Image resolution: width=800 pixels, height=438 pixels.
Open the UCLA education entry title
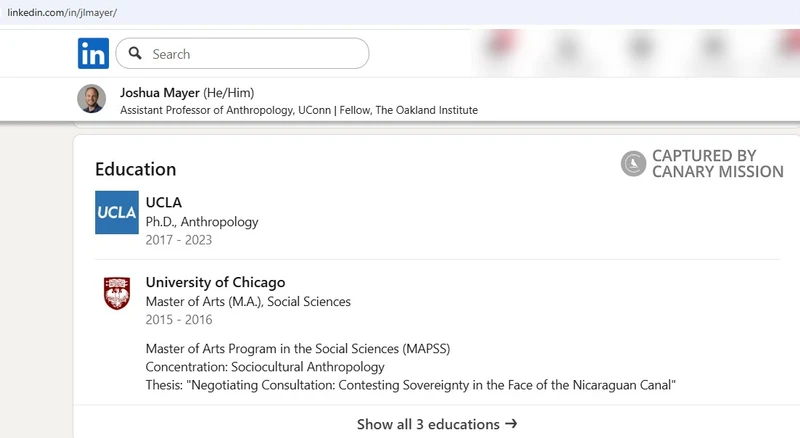[163, 203]
